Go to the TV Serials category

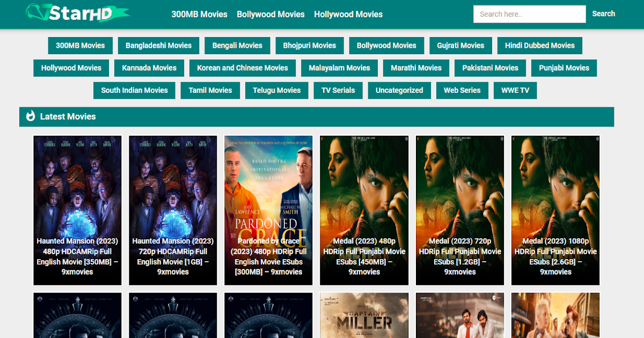tap(338, 91)
